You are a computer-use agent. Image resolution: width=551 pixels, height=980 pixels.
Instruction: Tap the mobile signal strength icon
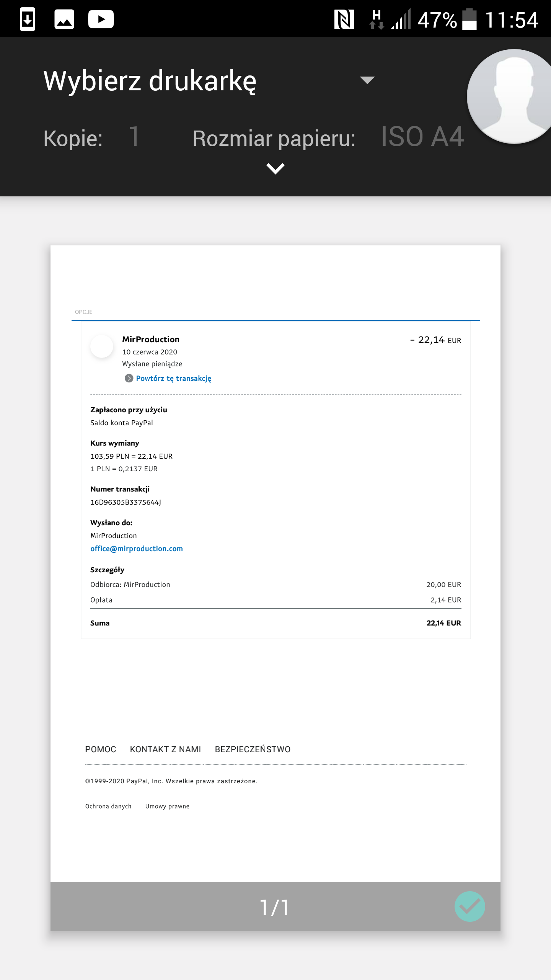click(401, 19)
